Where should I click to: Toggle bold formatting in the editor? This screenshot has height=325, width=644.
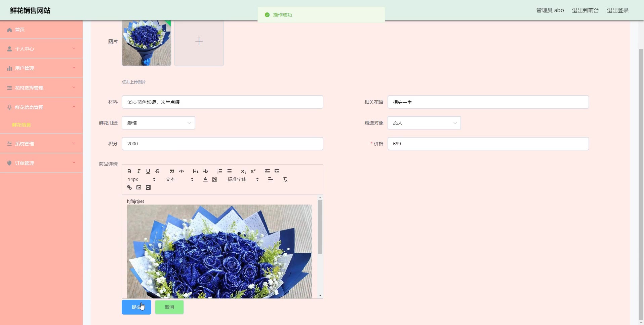(129, 171)
